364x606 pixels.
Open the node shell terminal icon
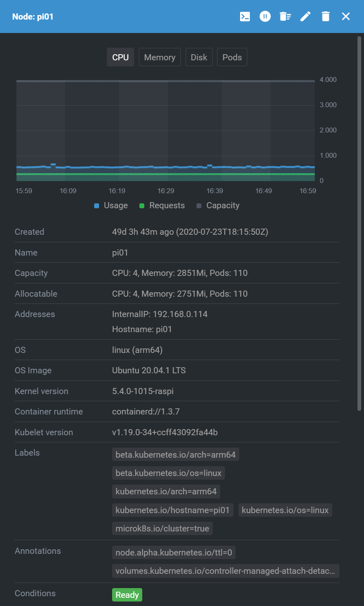pyautogui.click(x=245, y=16)
